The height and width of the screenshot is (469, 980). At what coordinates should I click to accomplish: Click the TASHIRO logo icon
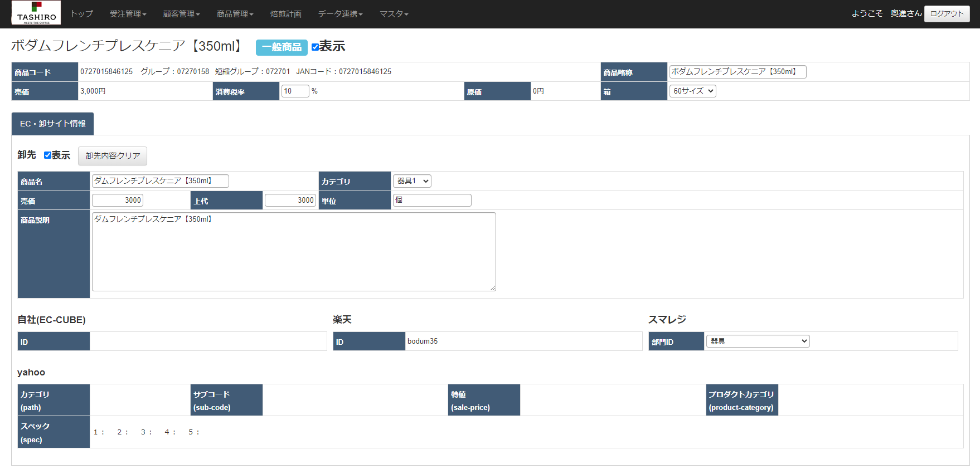36,13
